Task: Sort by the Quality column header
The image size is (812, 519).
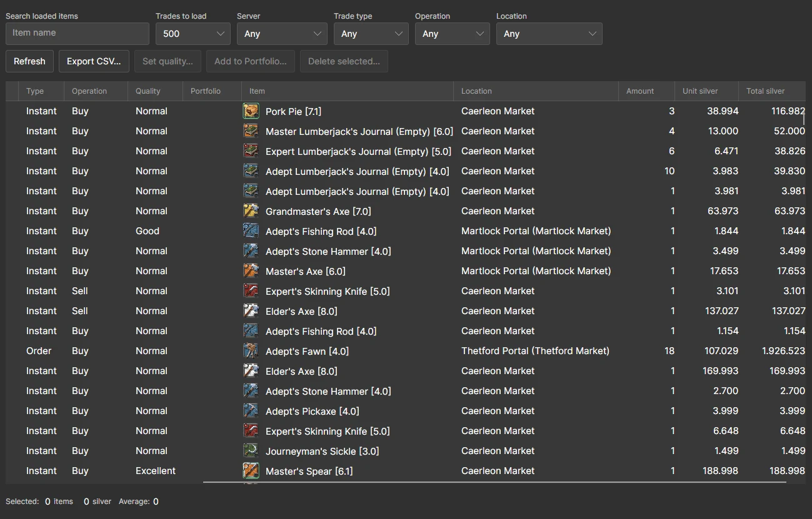Action: point(155,91)
